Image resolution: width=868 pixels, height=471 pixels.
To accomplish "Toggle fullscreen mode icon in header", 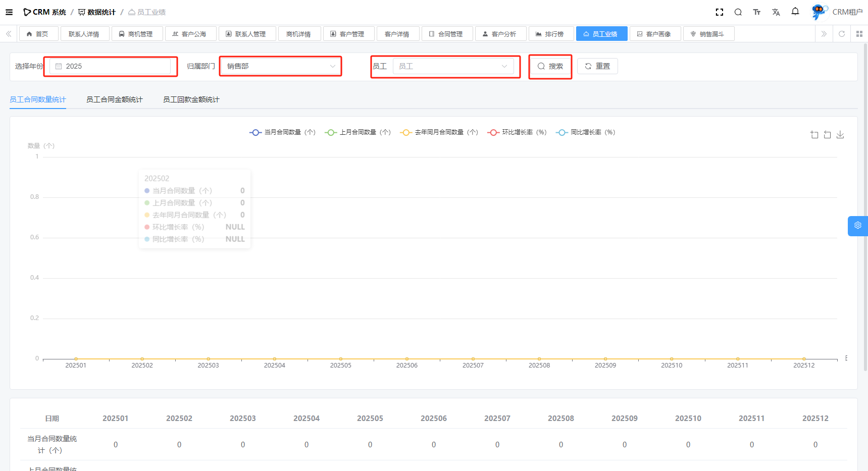I will 720,12.
